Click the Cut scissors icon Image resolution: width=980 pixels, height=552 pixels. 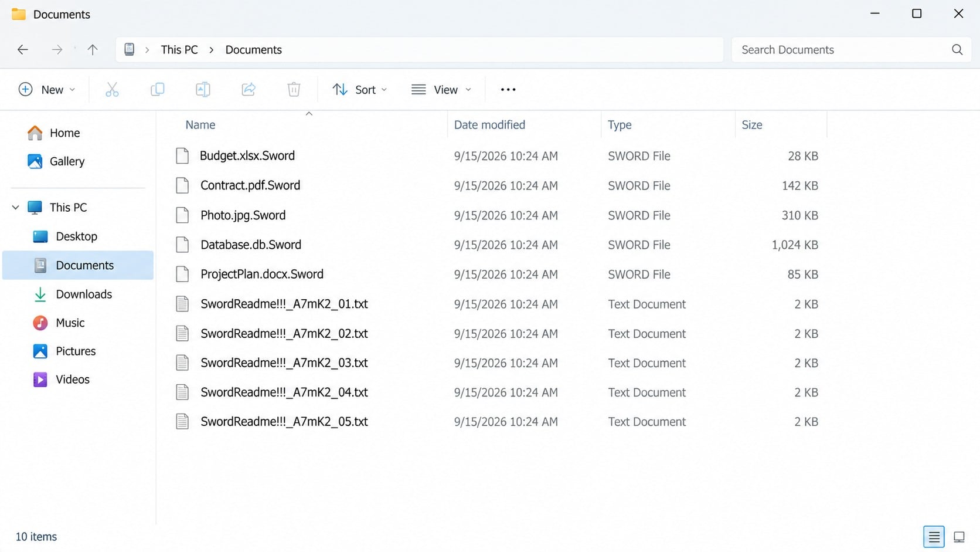pyautogui.click(x=112, y=90)
